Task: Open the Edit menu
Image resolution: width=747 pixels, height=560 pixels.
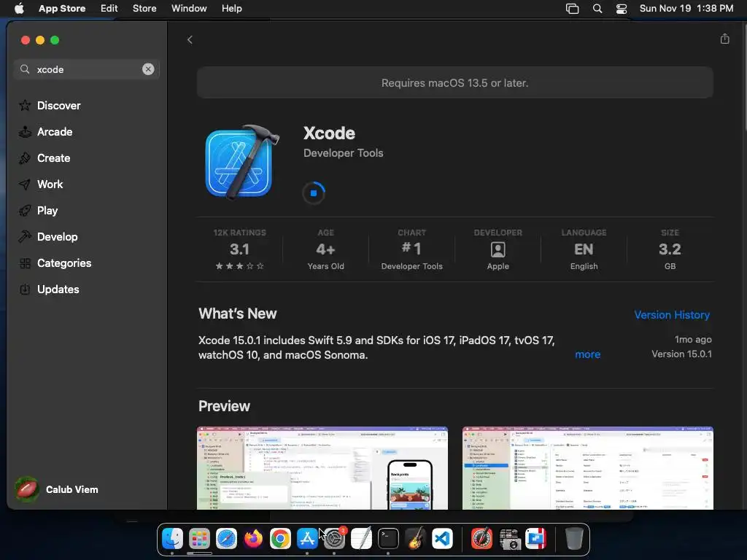Action: 109,8
